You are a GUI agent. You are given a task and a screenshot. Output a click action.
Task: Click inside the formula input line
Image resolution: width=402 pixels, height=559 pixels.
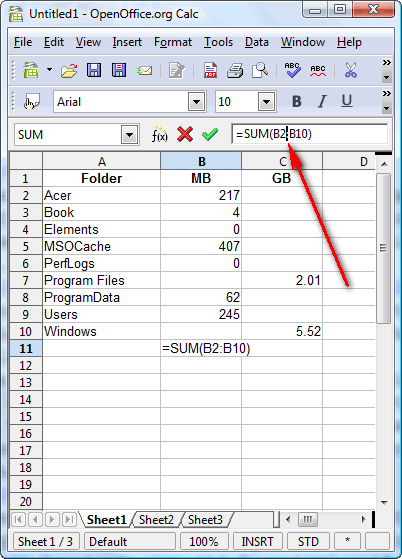[x=309, y=134]
